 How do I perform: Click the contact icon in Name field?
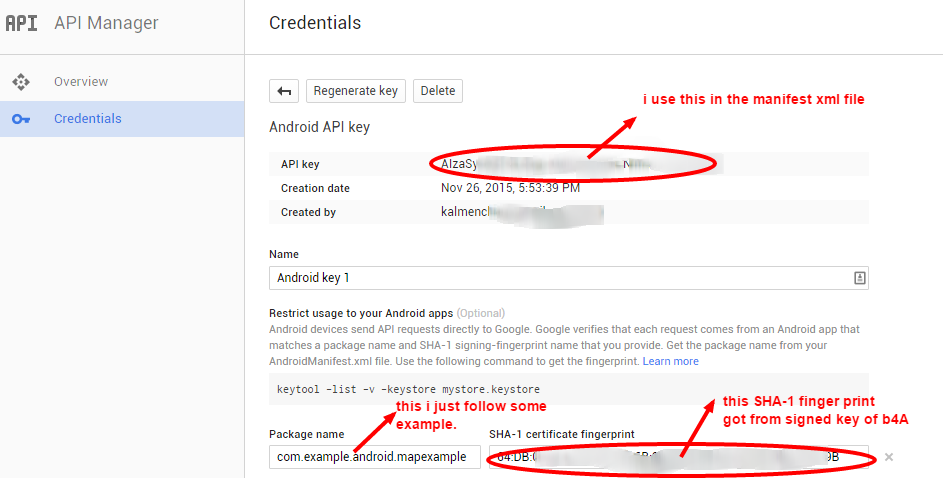point(859,278)
